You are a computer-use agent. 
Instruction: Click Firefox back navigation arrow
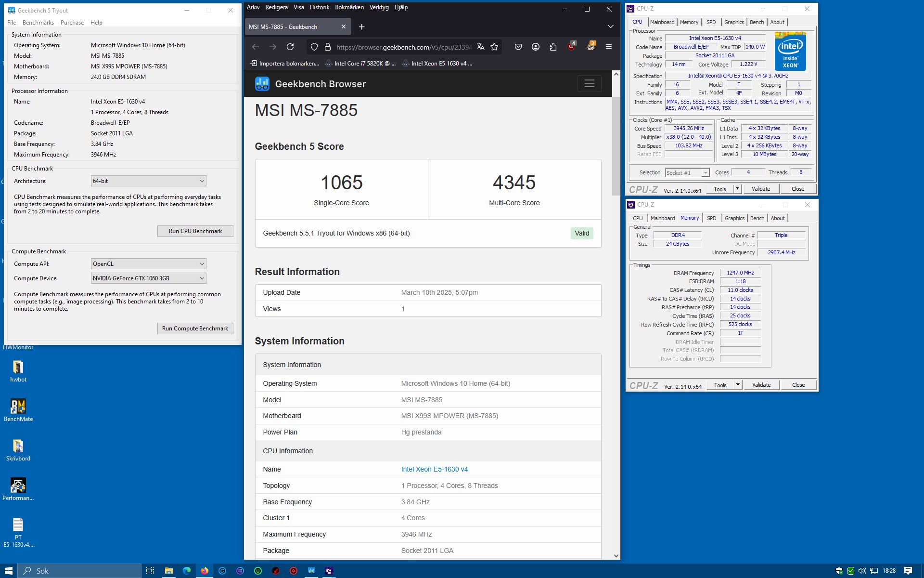pyautogui.click(x=256, y=47)
